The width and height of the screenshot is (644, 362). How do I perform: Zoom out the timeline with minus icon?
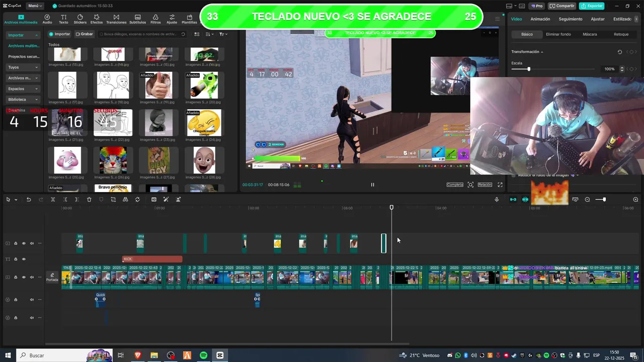[587, 200]
